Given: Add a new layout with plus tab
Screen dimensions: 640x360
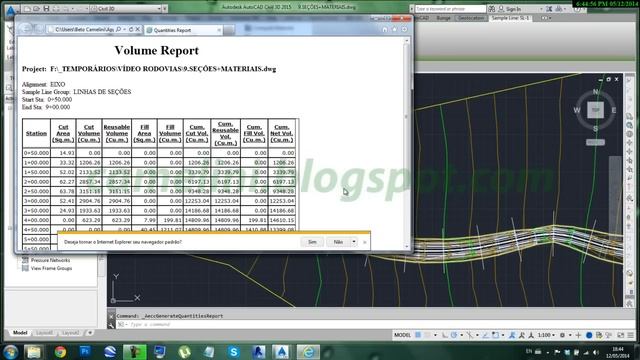Looking at the screenshot, I should click(x=90, y=333).
